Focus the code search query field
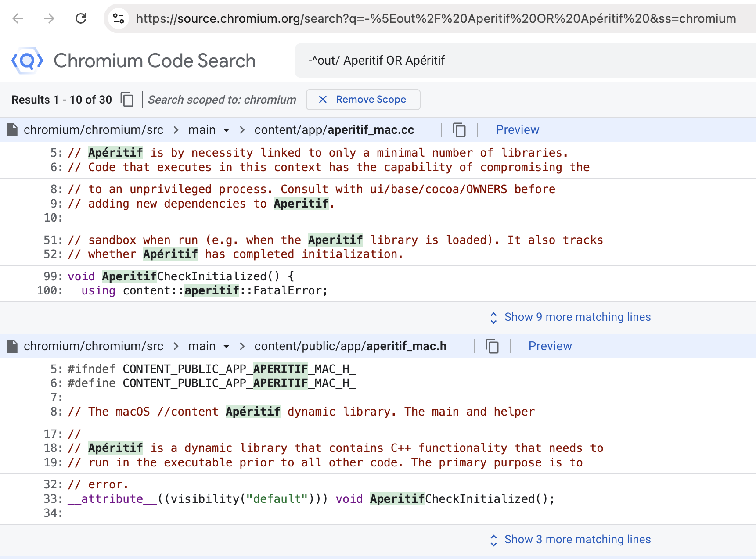This screenshot has height=559, width=756. point(525,61)
